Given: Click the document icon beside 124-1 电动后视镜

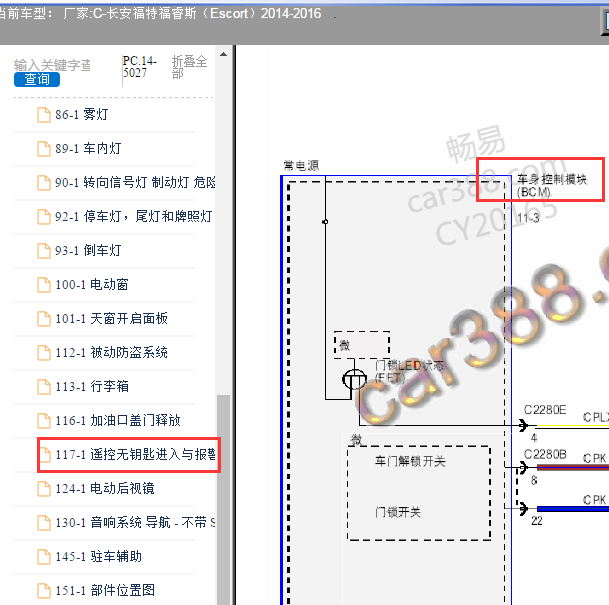Looking at the screenshot, I should [x=44, y=489].
